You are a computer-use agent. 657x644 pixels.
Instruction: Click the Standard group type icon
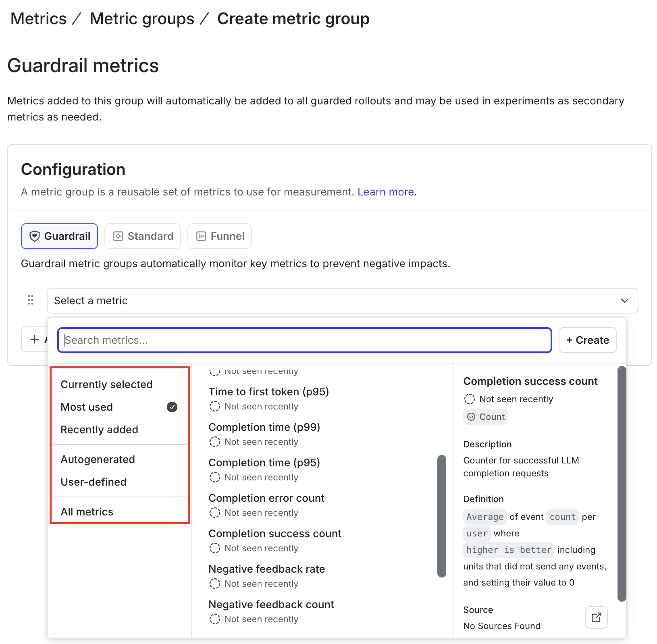click(x=118, y=236)
